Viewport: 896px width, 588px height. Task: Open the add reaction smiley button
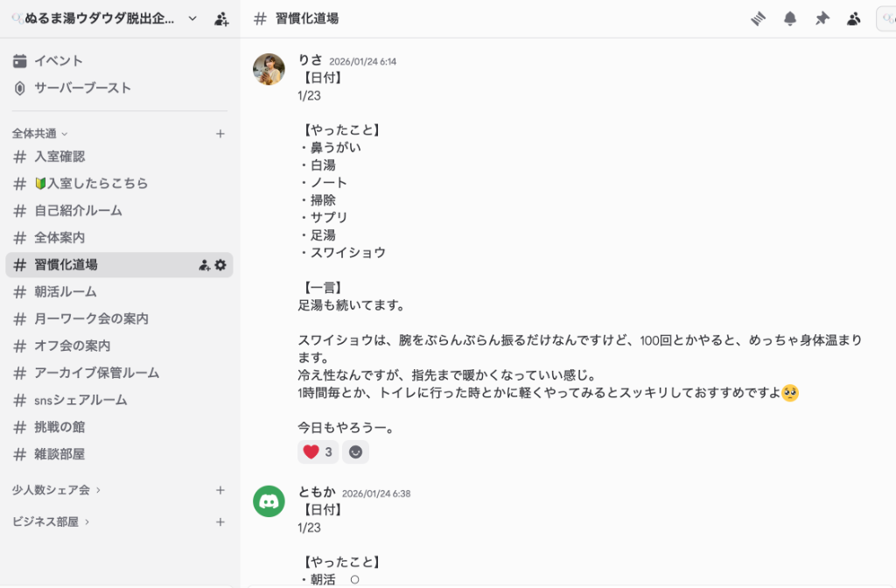[355, 452]
